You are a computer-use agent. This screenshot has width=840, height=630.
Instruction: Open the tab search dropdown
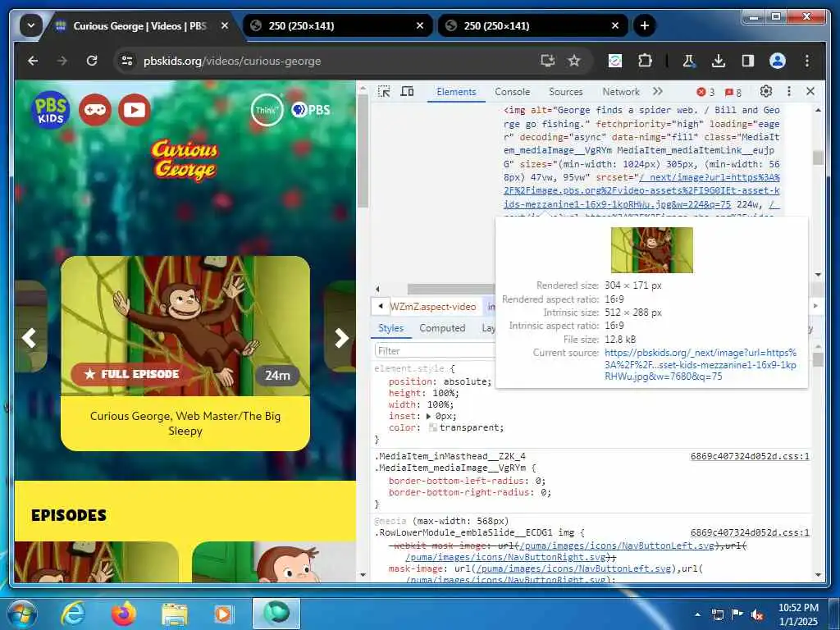coord(31,25)
